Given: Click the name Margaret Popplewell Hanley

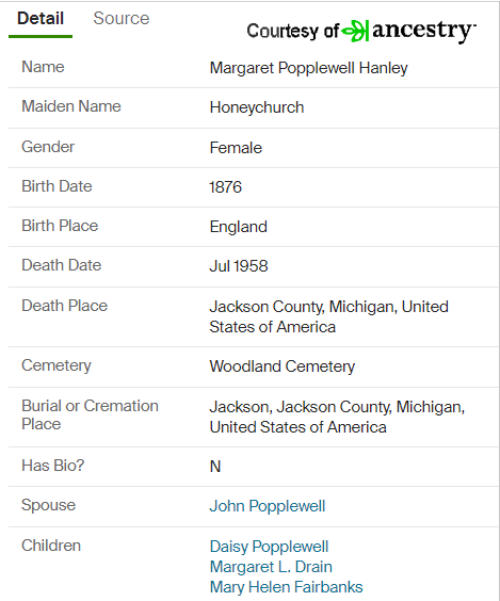Looking at the screenshot, I should click(x=308, y=68).
